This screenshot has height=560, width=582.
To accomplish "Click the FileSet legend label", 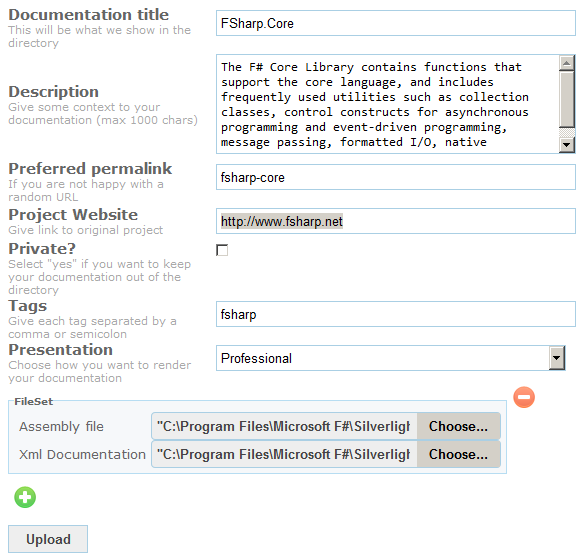I will pyautogui.click(x=33, y=401).
